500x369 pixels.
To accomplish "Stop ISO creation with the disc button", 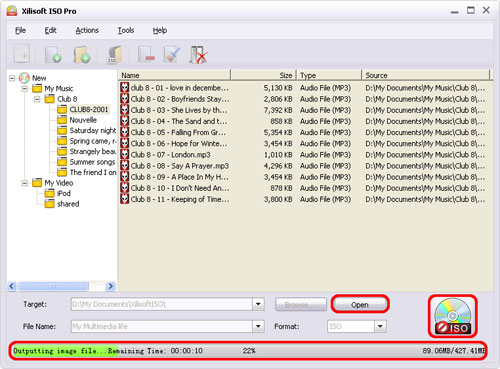I will (x=453, y=316).
